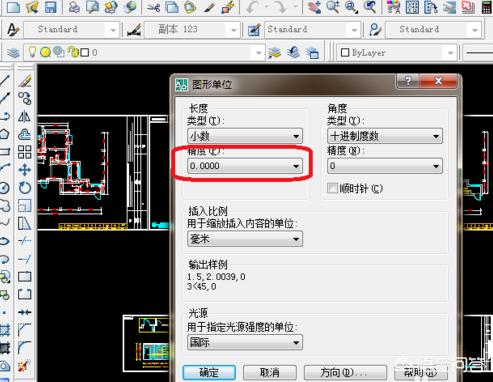Click the Cut scissors icon

pos(153,7)
